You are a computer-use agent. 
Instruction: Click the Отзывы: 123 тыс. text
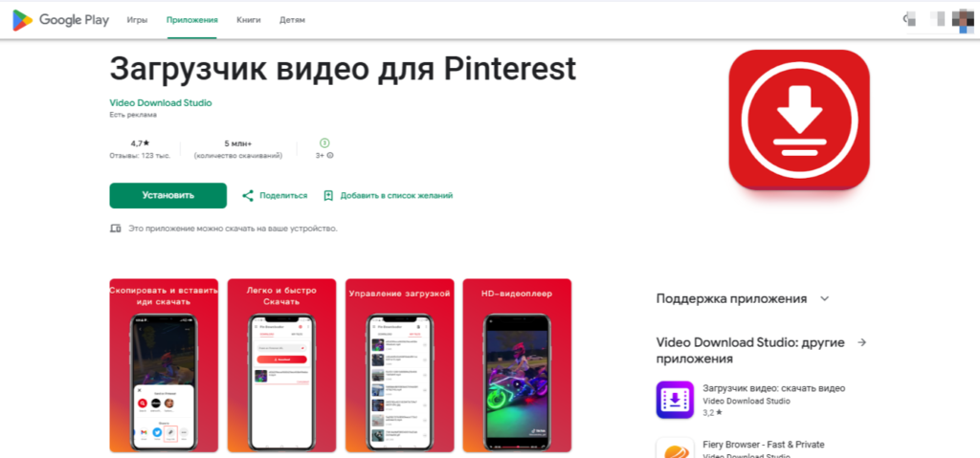click(x=140, y=156)
